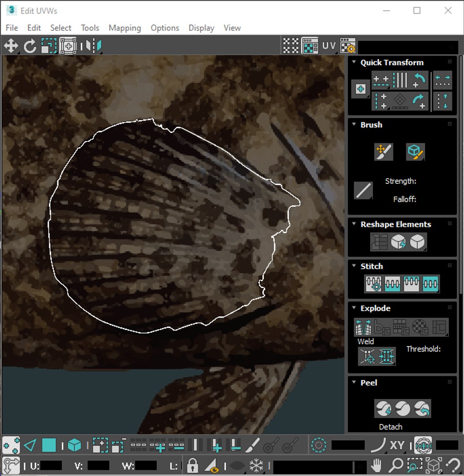Collapse the Explode rollout
The width and height of the screenshot is (464, 476).
click(354, 308)
